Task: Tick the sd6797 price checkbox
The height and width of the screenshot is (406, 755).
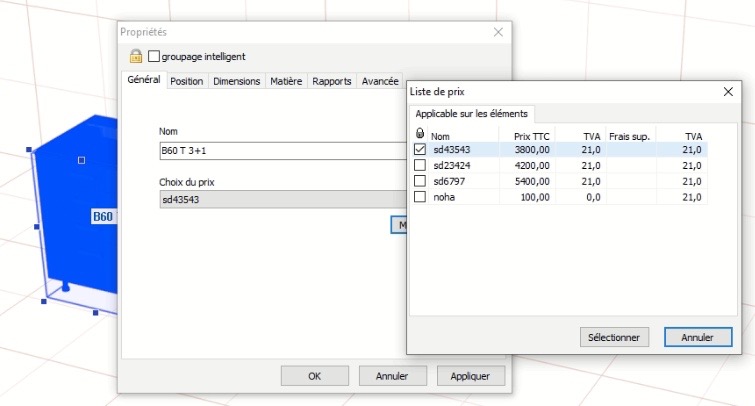Action: tap(420, 181)
